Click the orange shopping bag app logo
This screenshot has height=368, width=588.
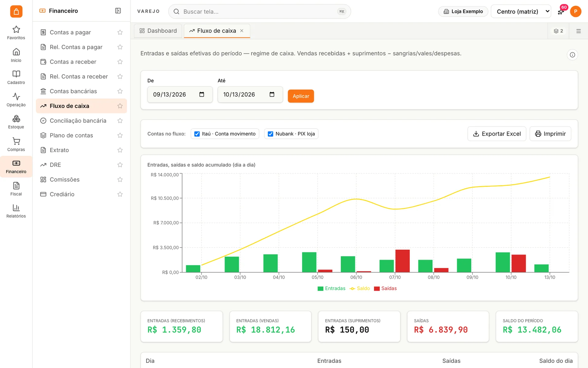pos(16,11)
